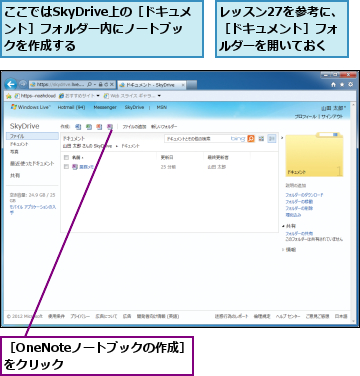The height and width of the screenshot is (376, 360).
Task: Click the ファイルの追加 link
Action: pyautogui.click(x=134, y=127)
